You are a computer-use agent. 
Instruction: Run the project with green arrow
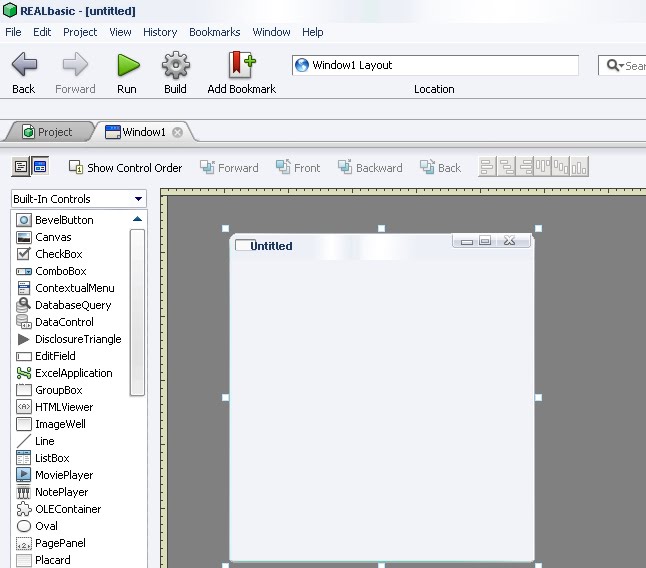(x=128, y=65)
